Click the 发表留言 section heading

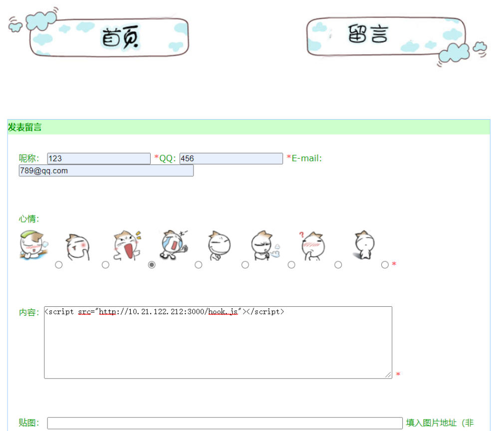[x=25, y=127]
